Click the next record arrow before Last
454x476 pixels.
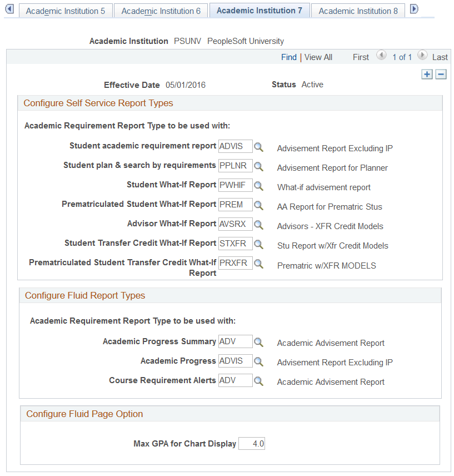point(422,56)
